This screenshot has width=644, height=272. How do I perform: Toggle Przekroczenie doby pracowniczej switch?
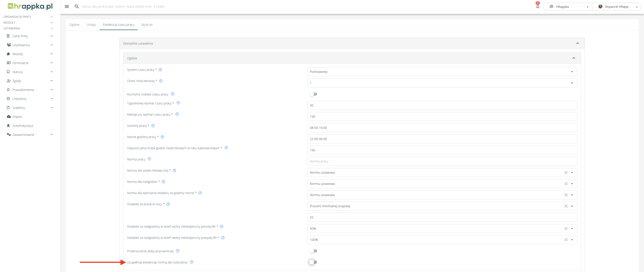[313, 251]
